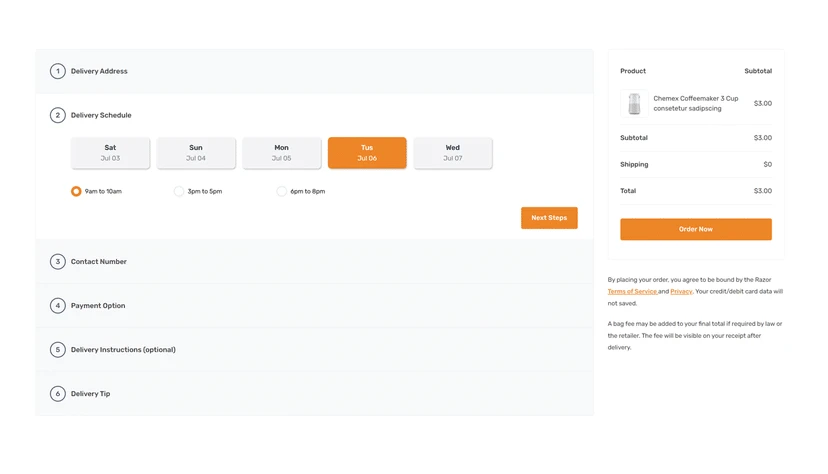Expand the Delivery Address section

coord(99,71)
